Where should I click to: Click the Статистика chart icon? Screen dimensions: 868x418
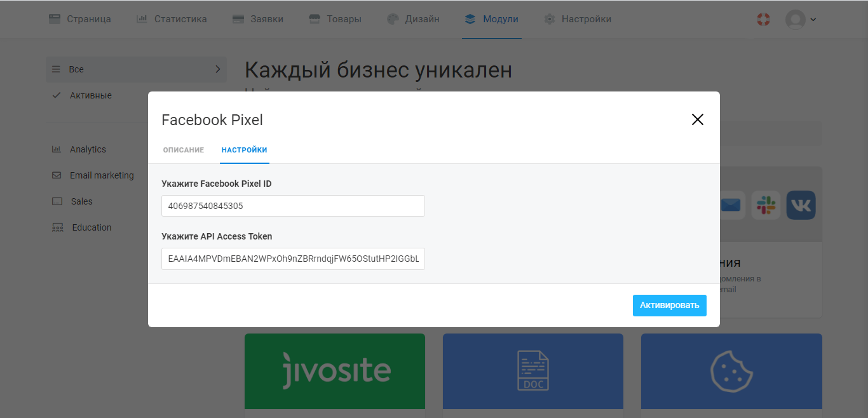click(142, 19)
